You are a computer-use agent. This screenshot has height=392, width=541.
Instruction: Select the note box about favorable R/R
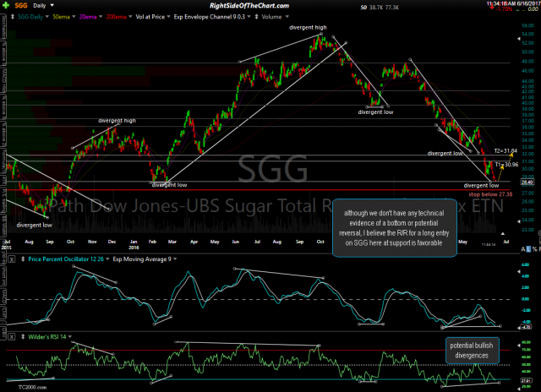395,228
